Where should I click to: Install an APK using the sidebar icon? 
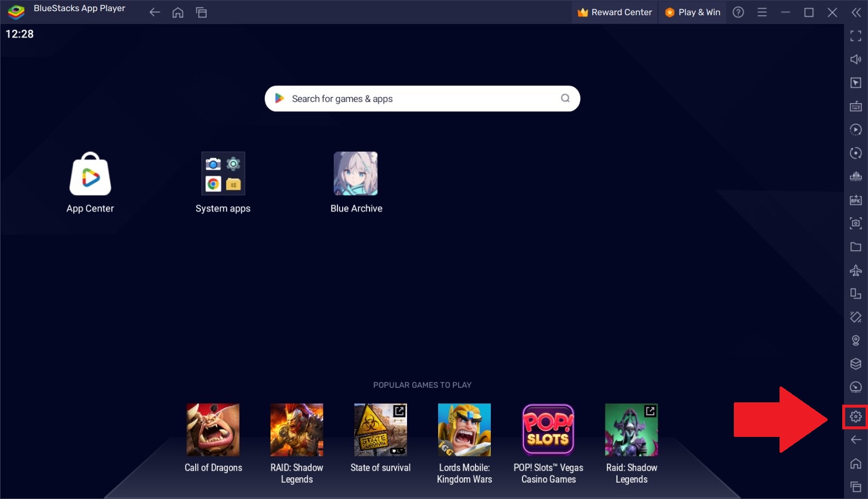pyautogui.click(x=856, y=200)
